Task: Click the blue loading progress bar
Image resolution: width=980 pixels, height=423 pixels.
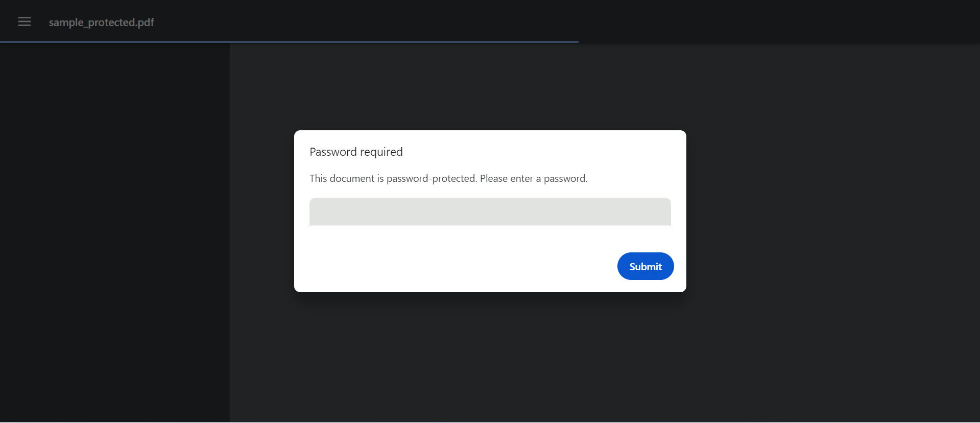Action: [x=289, y=41]
